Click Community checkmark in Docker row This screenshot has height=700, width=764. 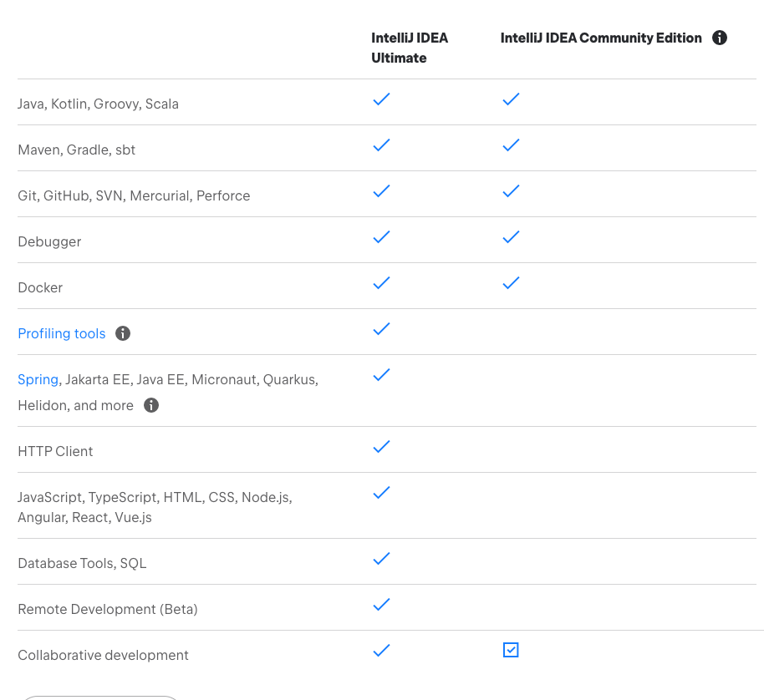coord(511,283)
